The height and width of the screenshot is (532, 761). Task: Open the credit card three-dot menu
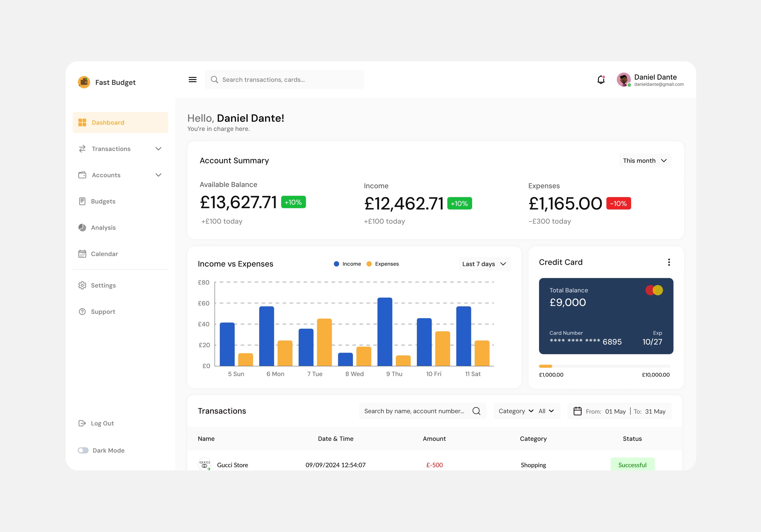(x=669, y=262)
